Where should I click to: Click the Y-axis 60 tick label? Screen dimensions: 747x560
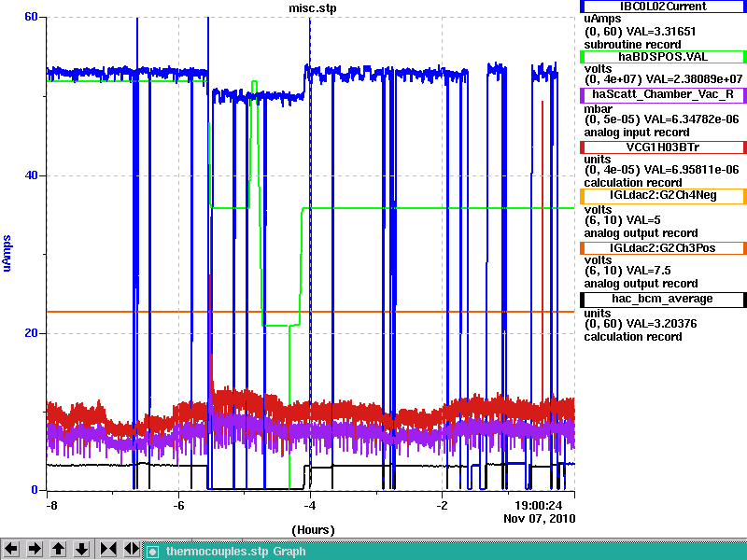pyautogui.click(x=31, y=17)
